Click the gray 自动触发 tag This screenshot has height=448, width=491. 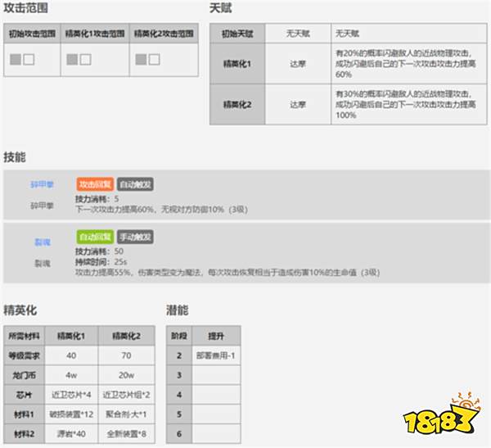click(x=135, y=185)
